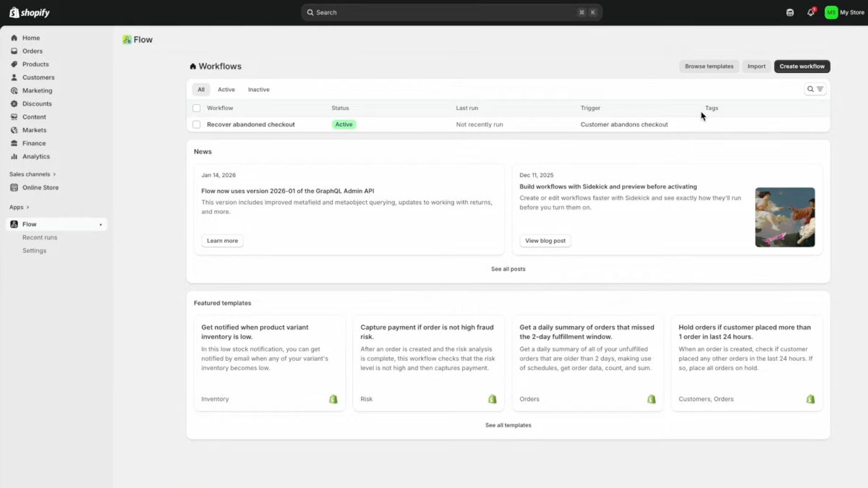
Task: Click the Create workflow button
Action: tap(802, 67)
